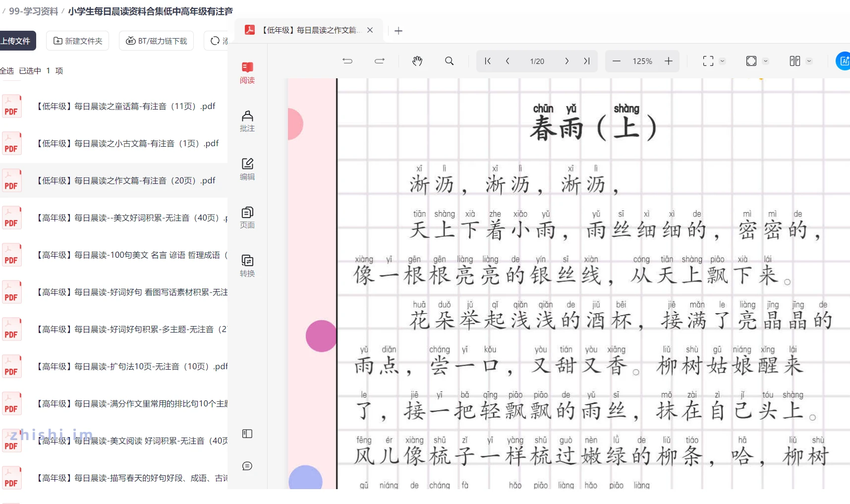The height and width of the screenshot is (504, 850).
Task: Open the comment bubble icon
Action: point(247,466)
